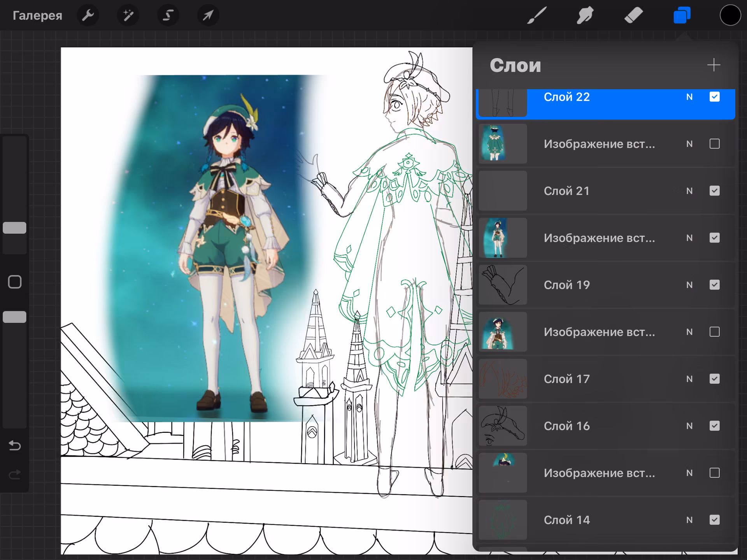This screenshot has width=747, height=560.
Task: Tap the square modify button in sidebar
Action: (x=15, y=282)
